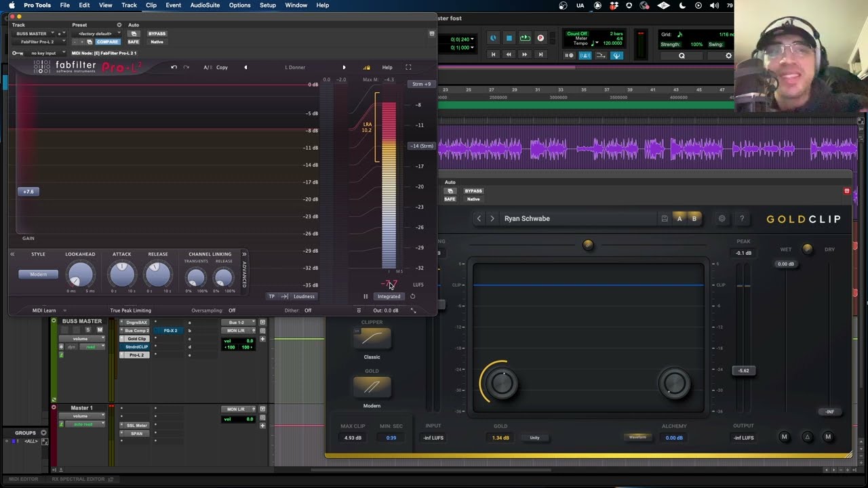Undo the last change in Pro-L 2

(174, 67)
